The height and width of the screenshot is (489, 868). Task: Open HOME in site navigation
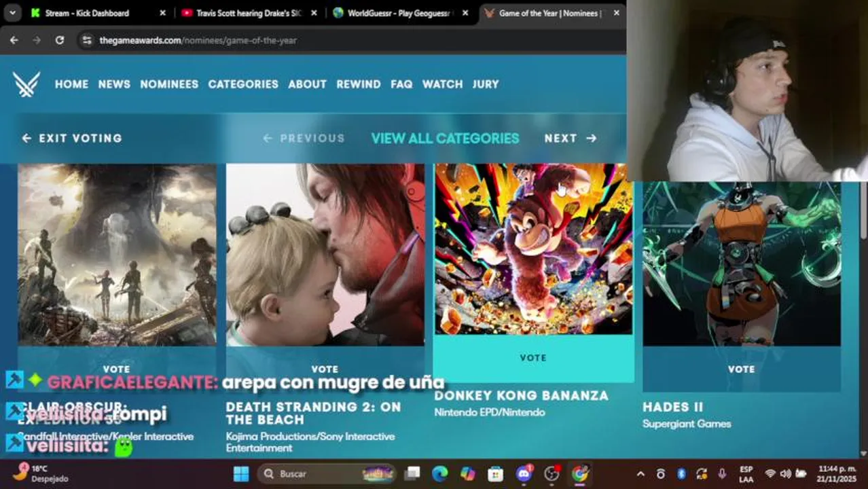click(71, 84)
